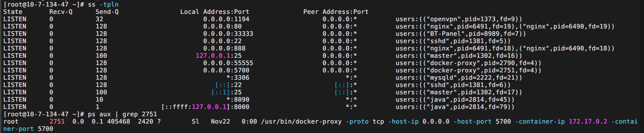
Task: Click the [::ffff:127.0.0.1]:8000 address
Action: pos(205,107)
